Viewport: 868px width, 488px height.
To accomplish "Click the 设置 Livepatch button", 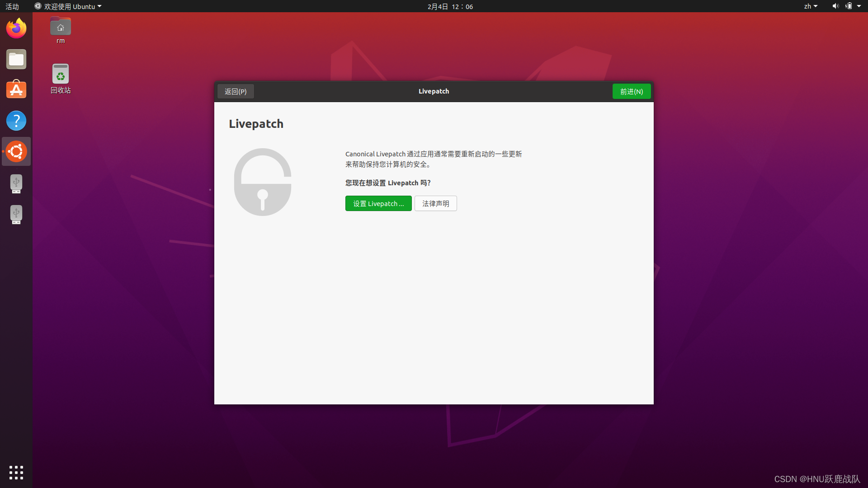I will pyautogui.click(x=378, y=203).
